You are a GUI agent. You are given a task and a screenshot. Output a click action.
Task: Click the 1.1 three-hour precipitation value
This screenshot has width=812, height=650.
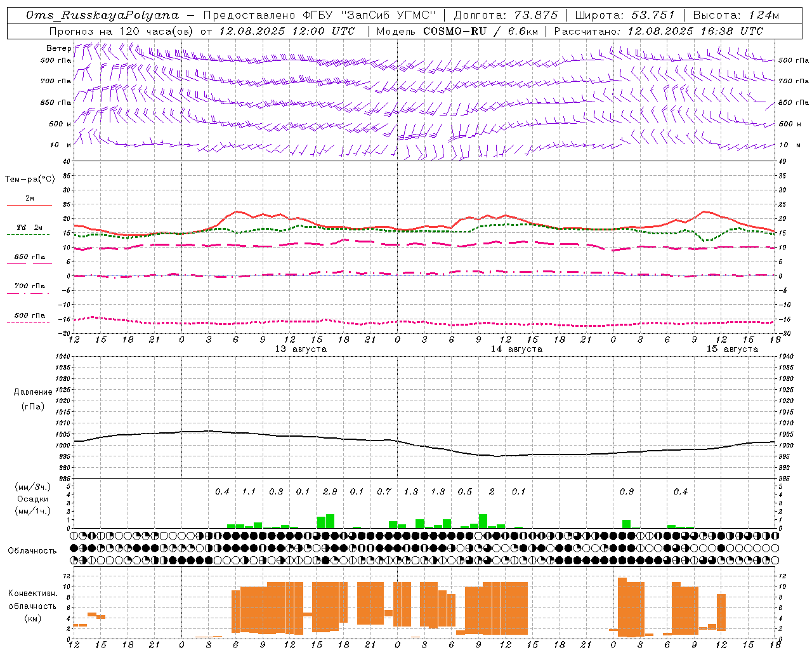(249, 491)
